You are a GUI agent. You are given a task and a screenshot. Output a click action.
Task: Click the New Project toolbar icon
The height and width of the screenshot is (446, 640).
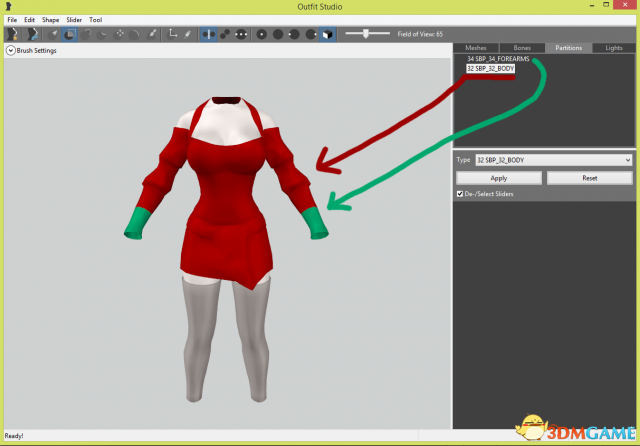[x=13, y=33]
